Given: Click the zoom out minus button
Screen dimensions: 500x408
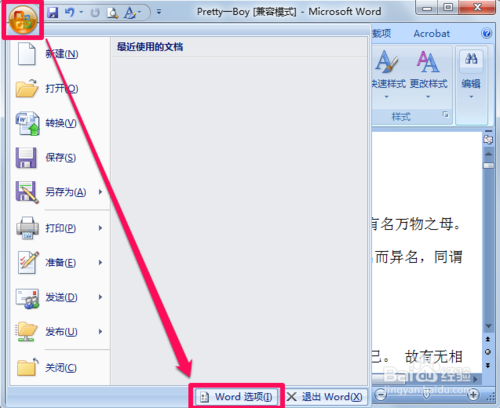Looking at the screenshot, I should click(380, 395).
